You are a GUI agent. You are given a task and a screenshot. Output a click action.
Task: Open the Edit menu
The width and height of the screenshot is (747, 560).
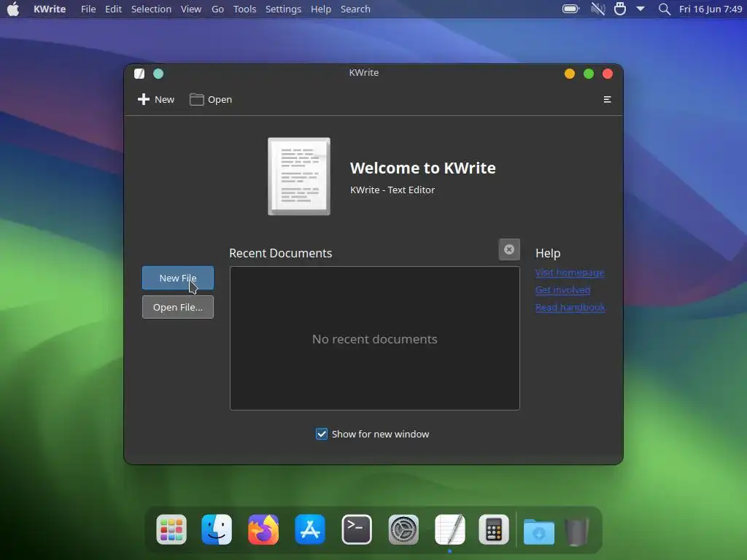pyautogui.click(x=113, y=9)
